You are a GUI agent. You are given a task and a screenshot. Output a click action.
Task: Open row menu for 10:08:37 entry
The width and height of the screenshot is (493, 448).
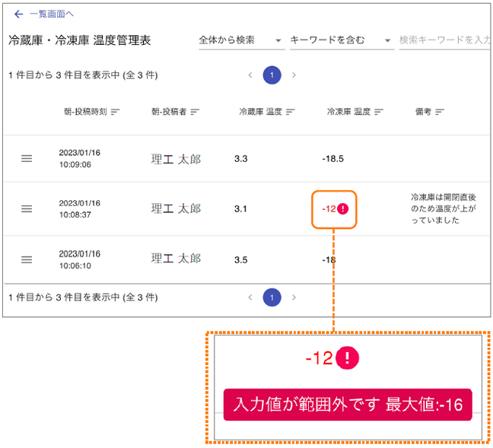[27, 208]
